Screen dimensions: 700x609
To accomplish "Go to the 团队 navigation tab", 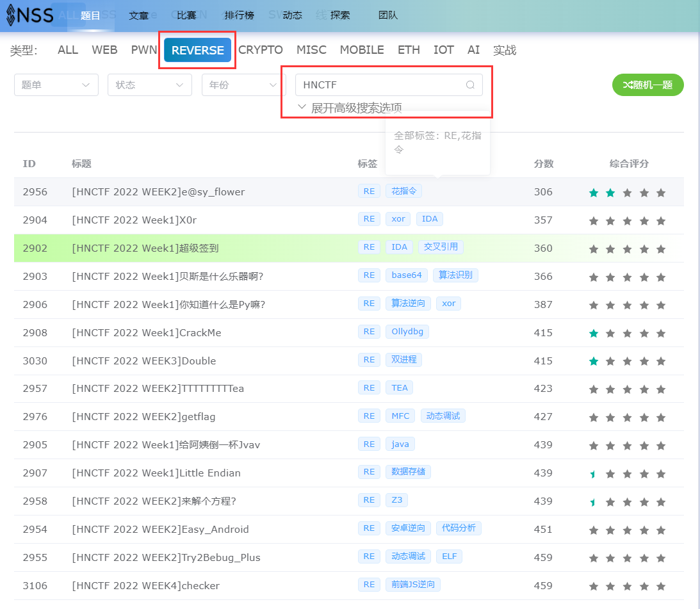I will pyautogui.click(x=388, y=15).
